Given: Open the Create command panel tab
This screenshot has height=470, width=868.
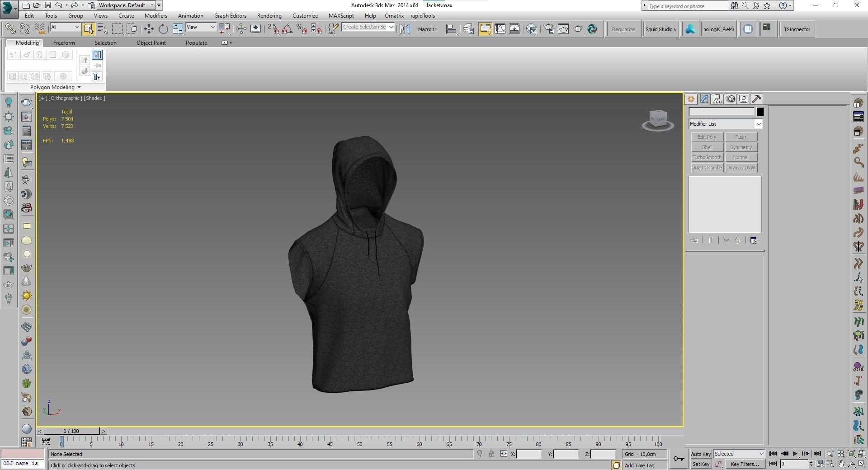Looking at the screenshot, I should tap(691, 99).
